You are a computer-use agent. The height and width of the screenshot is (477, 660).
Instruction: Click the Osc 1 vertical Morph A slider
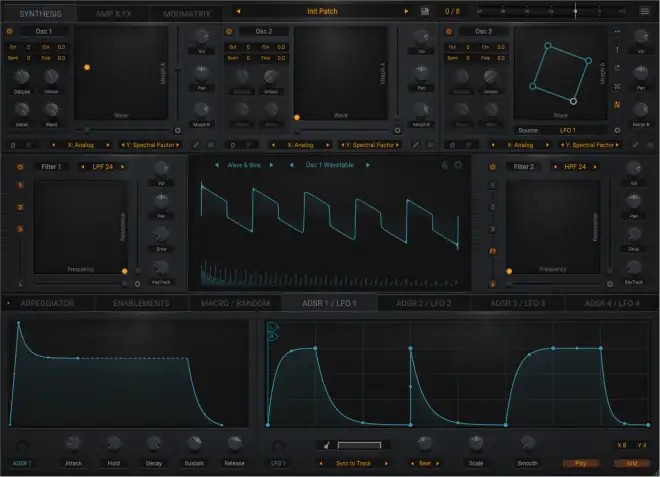pyautogui.click(x=178, y=74)
